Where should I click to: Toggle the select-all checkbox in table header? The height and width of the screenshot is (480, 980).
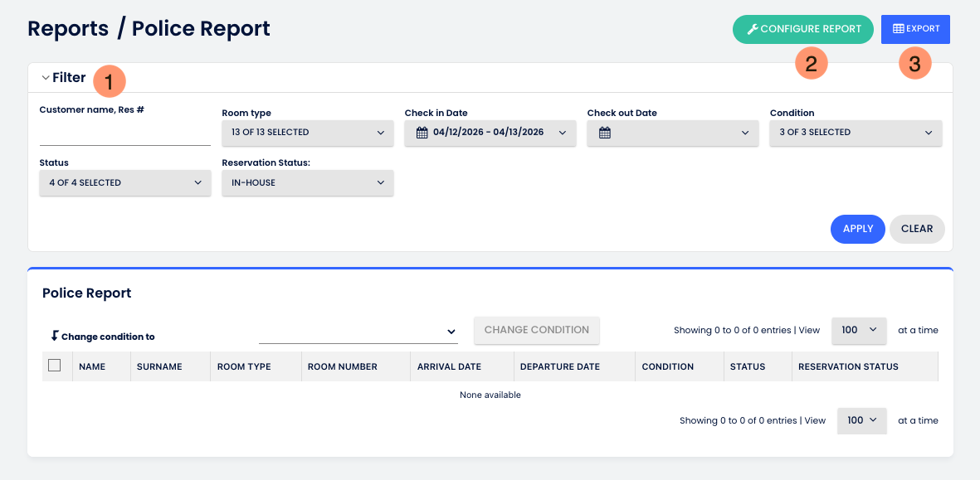pos(55,366)
